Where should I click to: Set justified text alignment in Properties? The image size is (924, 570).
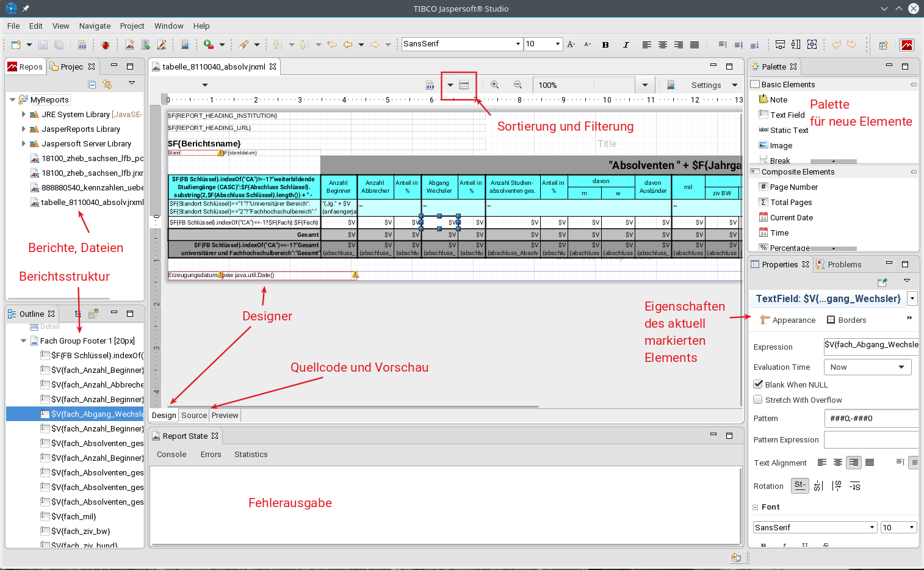pos(870,463)
